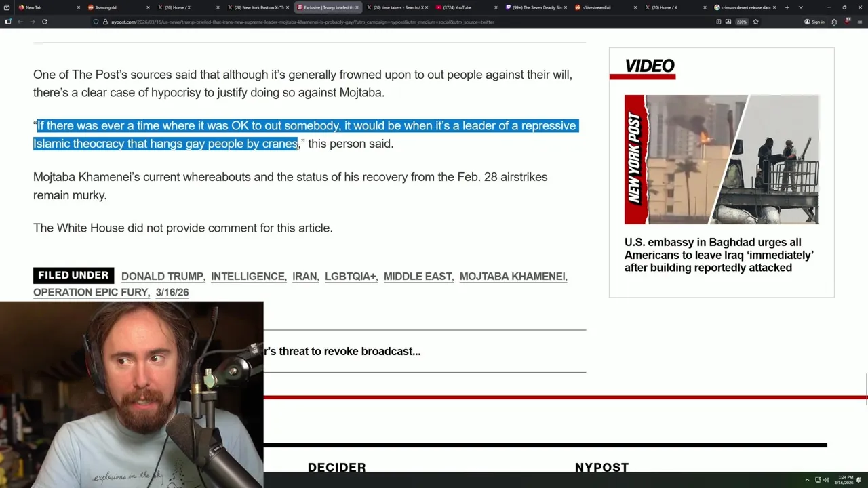Image resolution: width=868 pixels, height=488 pixels.
Task: Open the volume control in system tray
Action: click(826, 480)
